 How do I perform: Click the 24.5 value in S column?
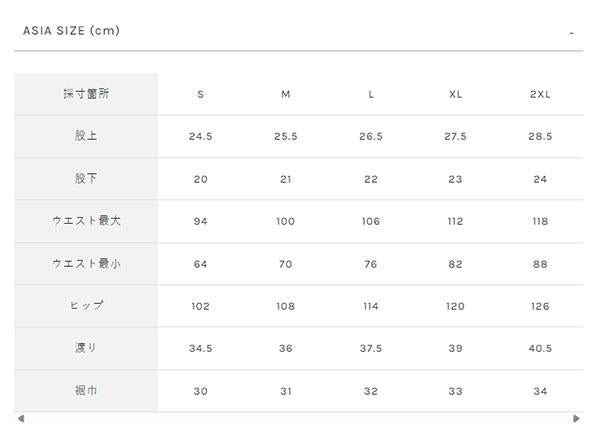pyautogui.click(x=201, y=136)
